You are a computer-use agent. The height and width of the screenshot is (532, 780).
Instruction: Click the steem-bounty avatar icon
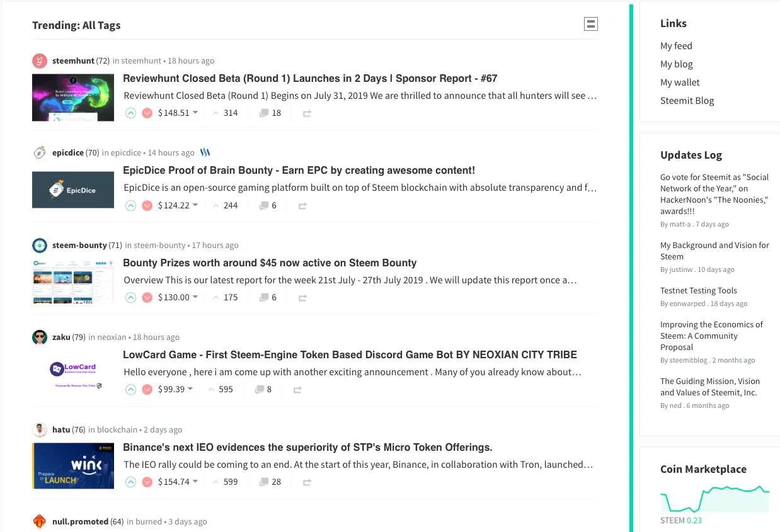click(40, 245)
